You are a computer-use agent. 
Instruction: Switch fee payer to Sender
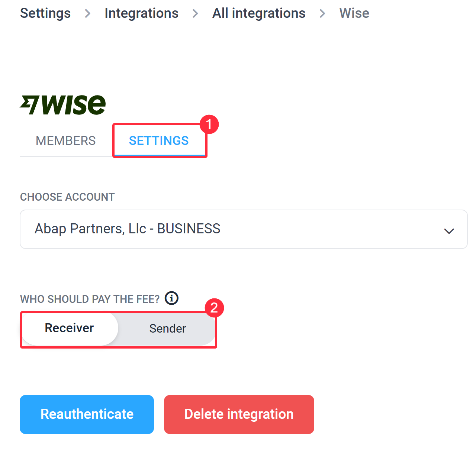click(x=167, y=328)
